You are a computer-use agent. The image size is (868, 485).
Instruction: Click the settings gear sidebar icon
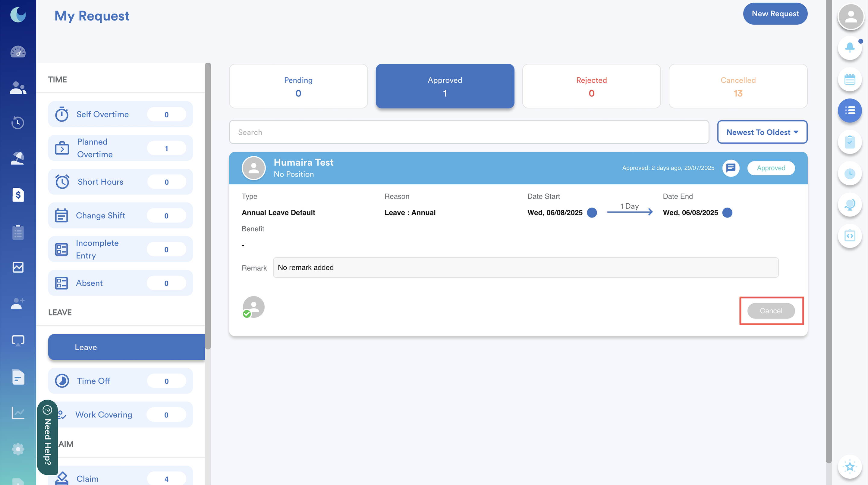click(18, 449)
